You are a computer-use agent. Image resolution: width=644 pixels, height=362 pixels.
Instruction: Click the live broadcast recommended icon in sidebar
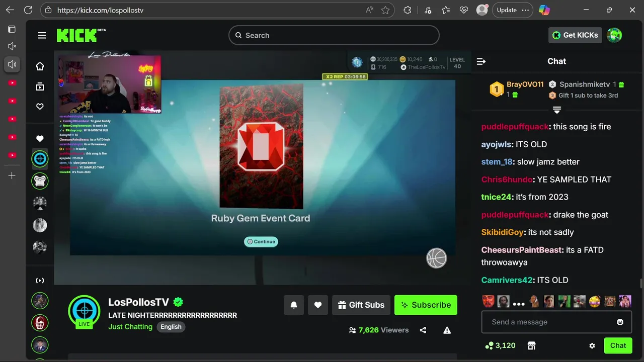click(40, 281)
